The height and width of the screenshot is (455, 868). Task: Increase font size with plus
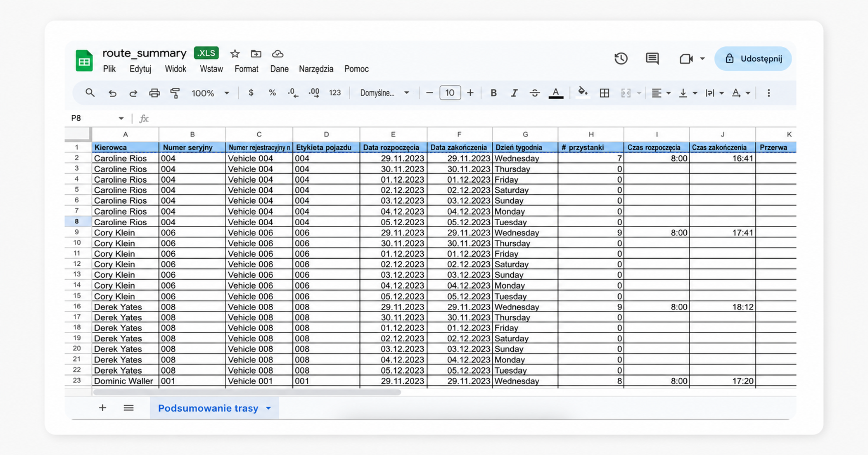tap(470, 93)
